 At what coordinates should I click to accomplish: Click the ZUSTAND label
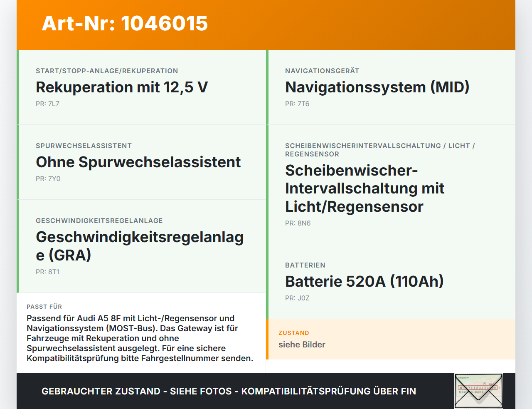click(294, 333)
